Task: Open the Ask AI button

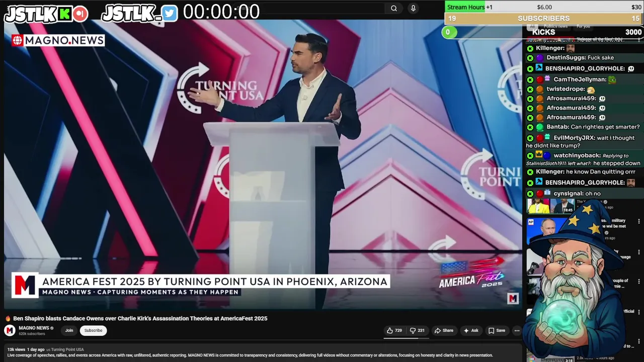Action: tap(471, 330)
